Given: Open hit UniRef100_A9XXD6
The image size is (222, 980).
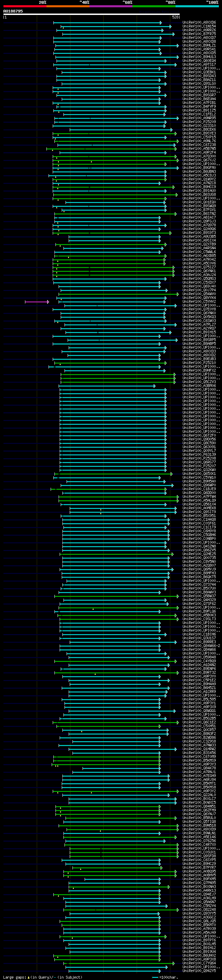Looking at the screenshot, I should (199, 23).
